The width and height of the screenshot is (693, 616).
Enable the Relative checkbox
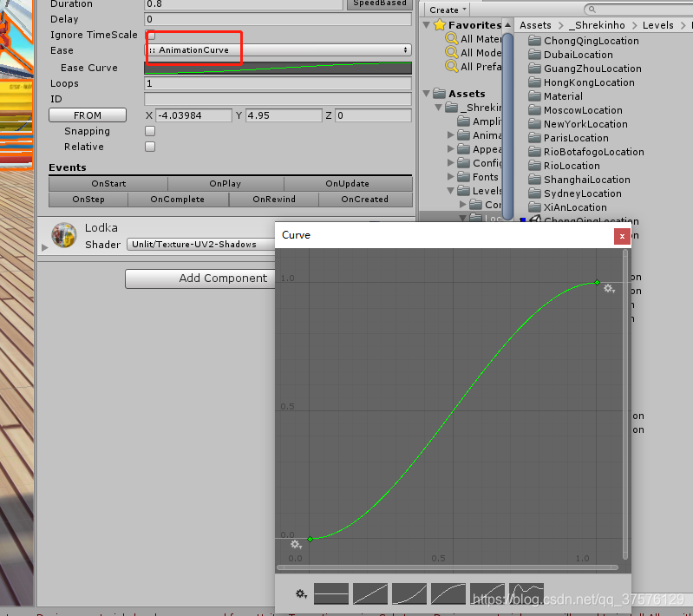click(x=150, y=147)
